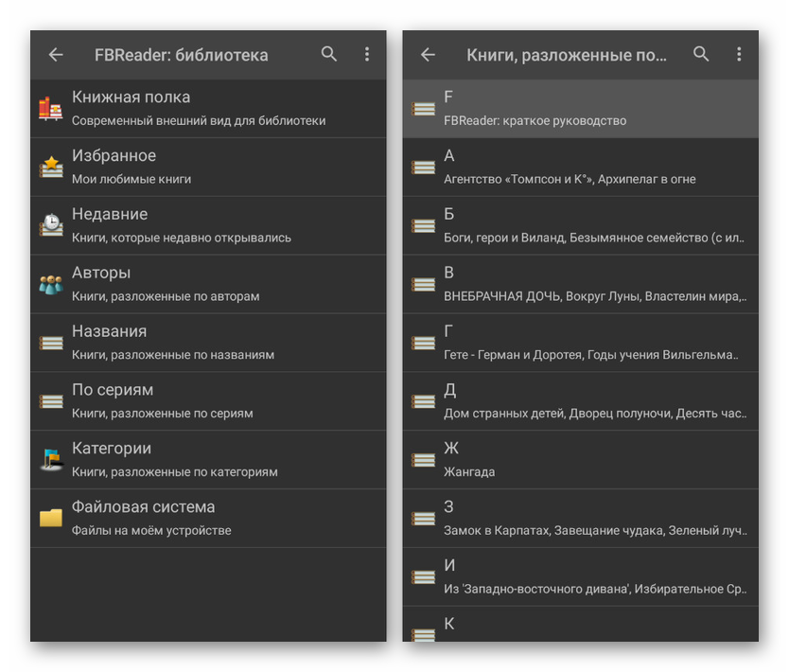Browse books by Категории
Viewport: 789px width, 672px height.
[x=208, y=460]
